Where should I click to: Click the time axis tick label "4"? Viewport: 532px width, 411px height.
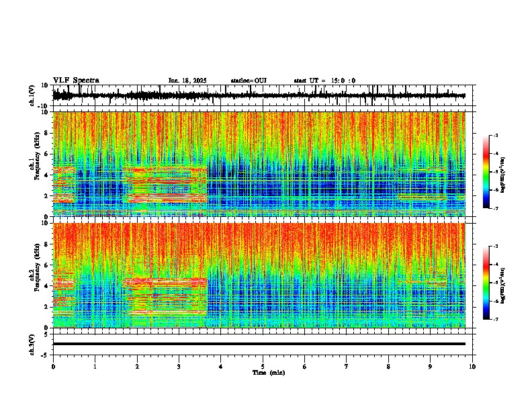click(221, 367)
